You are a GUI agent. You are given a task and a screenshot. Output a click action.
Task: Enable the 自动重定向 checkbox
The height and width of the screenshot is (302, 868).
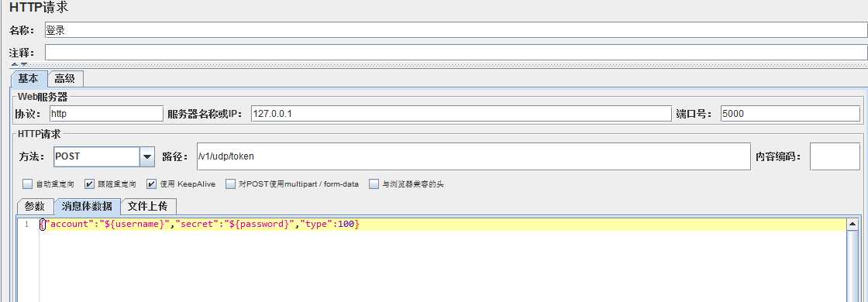pos(27,184)
